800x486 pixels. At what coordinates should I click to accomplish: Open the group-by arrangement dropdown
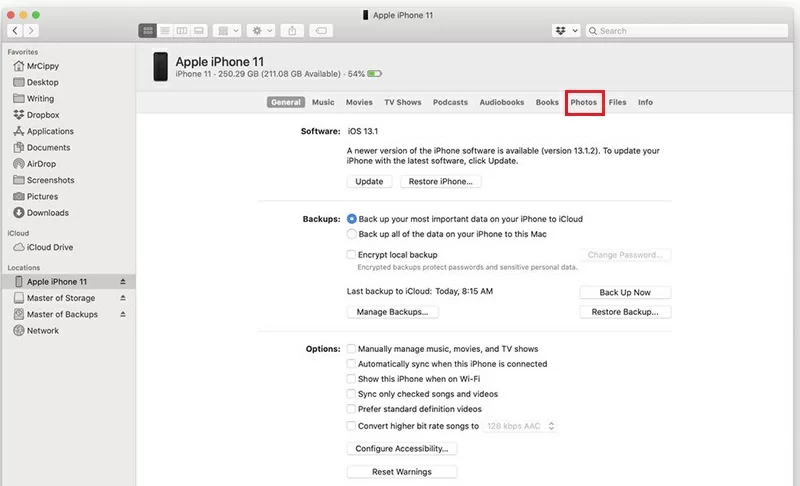click(x=227, y=31)
